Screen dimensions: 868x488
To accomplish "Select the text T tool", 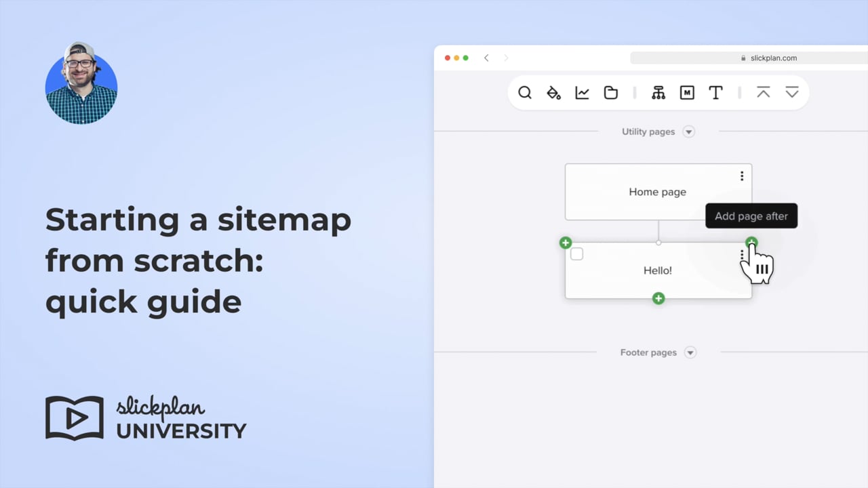I will click(715, 93).
